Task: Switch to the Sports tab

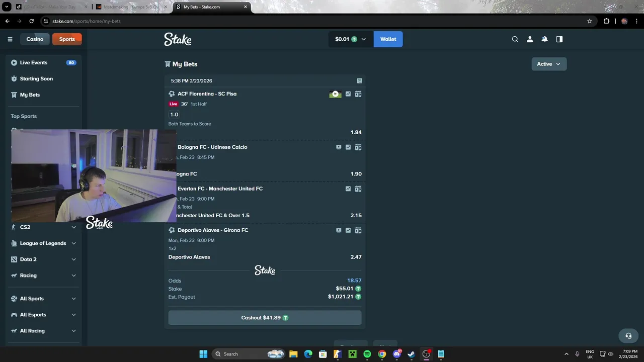Action: pos(67,39)
